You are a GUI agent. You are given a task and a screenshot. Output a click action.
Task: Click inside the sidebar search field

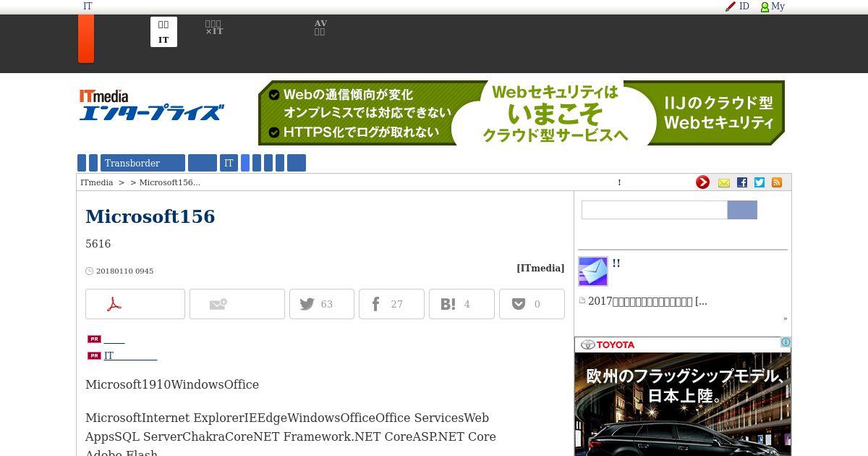[655, 210]
